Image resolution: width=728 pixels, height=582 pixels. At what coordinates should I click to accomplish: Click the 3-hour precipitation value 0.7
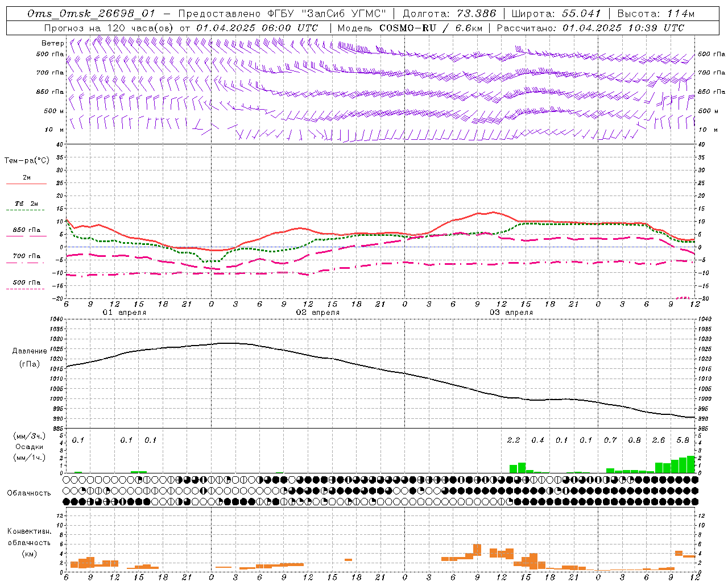point(610,440)
